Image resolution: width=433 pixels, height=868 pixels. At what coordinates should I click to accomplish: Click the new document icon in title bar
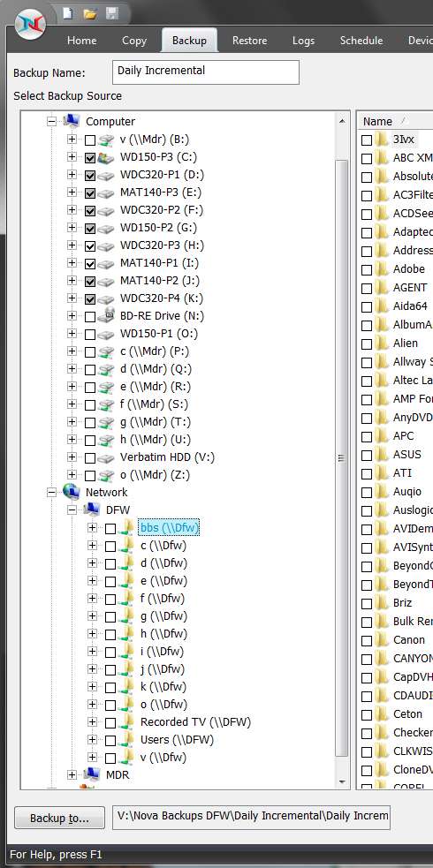tap(67, 13)
